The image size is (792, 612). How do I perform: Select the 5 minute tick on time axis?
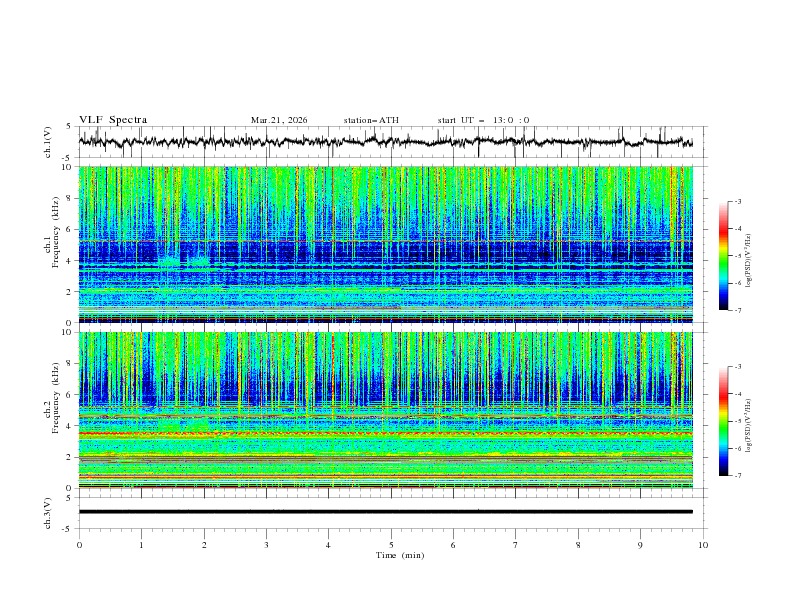pyautogui.click(x=391, y=545)
